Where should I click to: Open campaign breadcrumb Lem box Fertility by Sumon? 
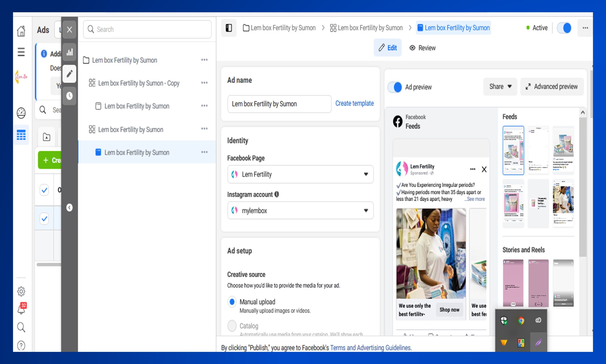279,28
